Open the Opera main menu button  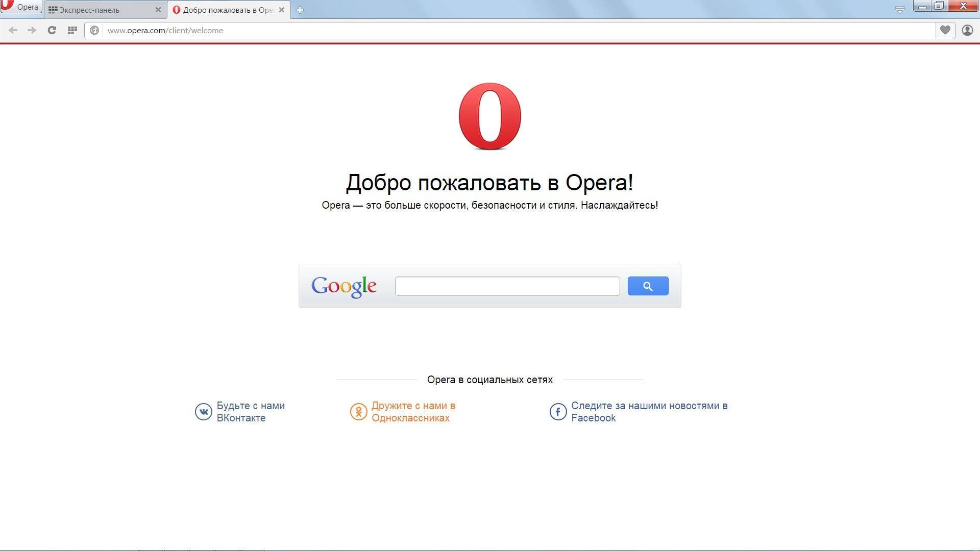(x=20, y=7)
